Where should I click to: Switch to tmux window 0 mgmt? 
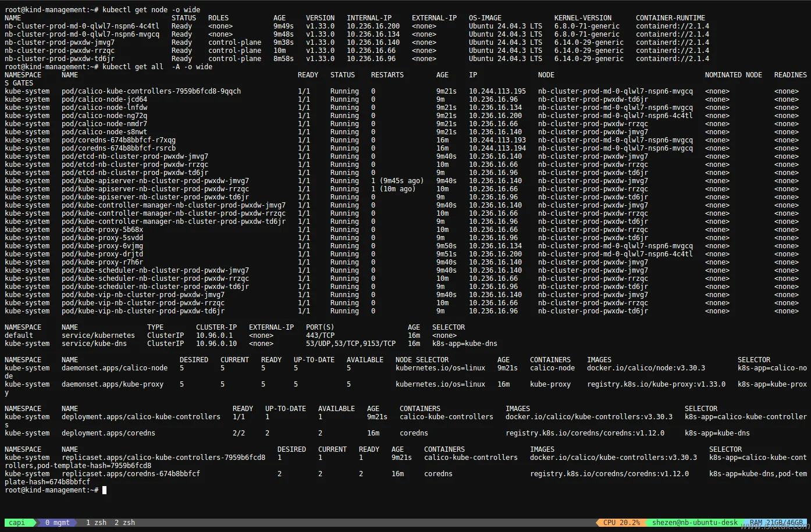[x=57, y=523]
